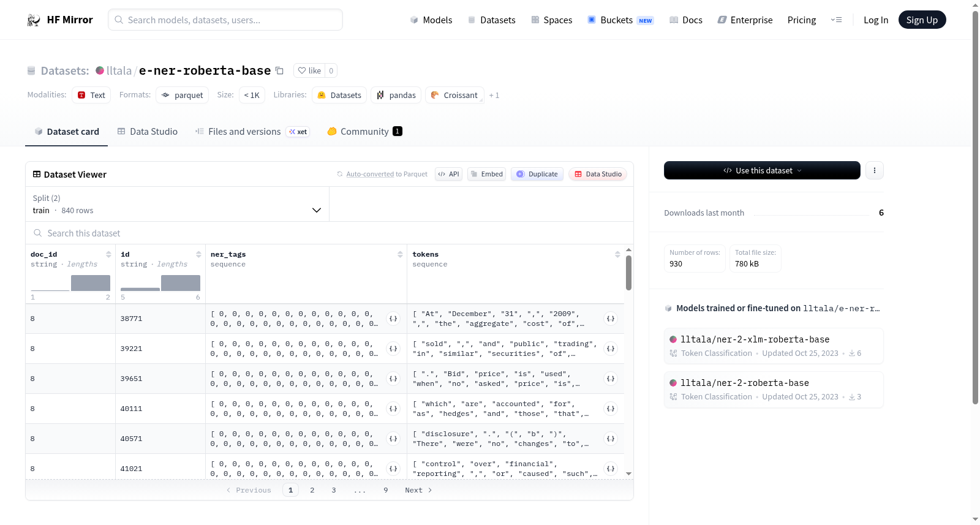Click the Duplicate button
Screen dimensions: 980x525
tap(537, 174)
